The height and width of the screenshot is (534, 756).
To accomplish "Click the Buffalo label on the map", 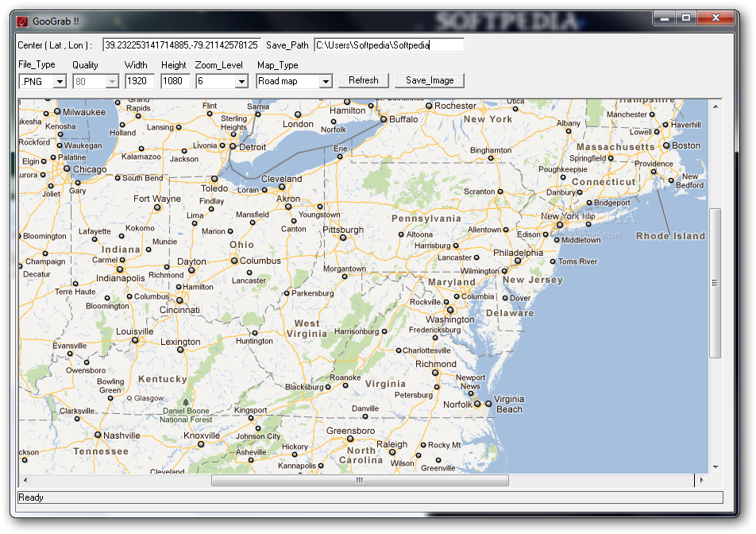I will click(403, 119).
